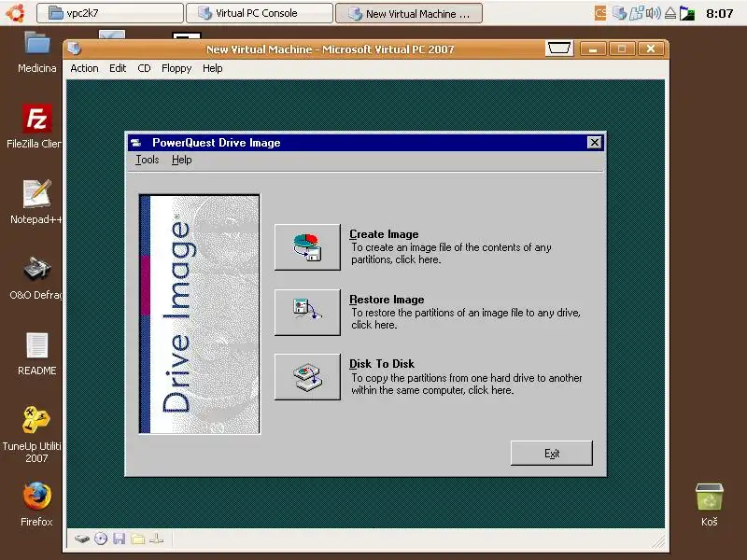747x560 pixels.
Task: Switch to Virtual PC Console taskbar item
Action: (x=260, y=13)
